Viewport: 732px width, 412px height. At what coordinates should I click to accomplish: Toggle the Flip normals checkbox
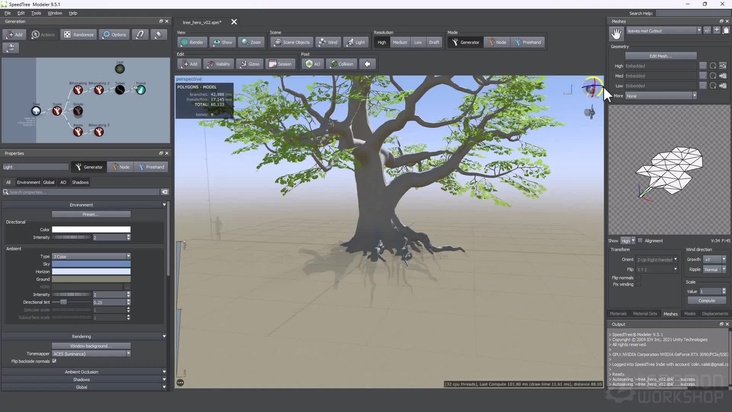click(x=638, y=278)
